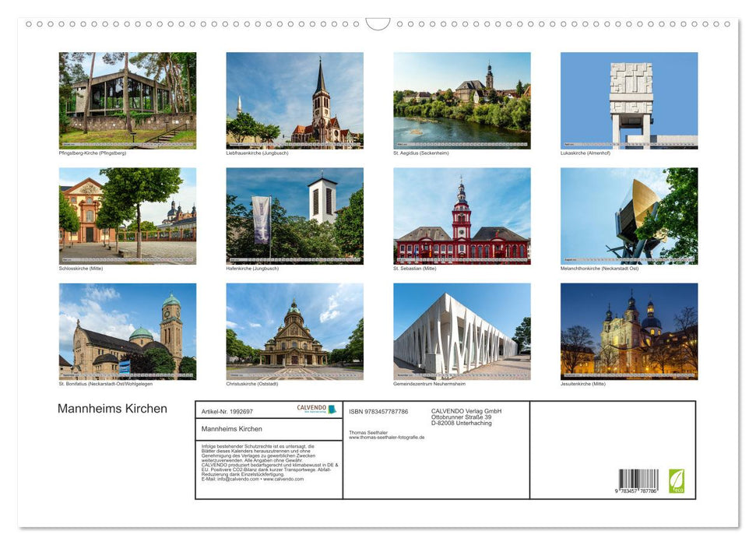Click the www.thomas-seethaler-fotografie.de link
This screenshot has width=756, height=545.
pos(386,438)
